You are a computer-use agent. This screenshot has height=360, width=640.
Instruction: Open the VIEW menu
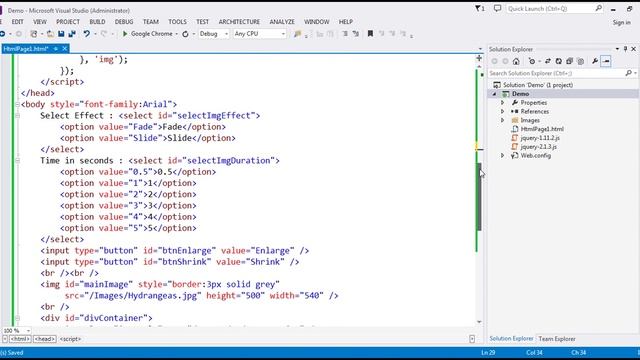click(40, 22)
